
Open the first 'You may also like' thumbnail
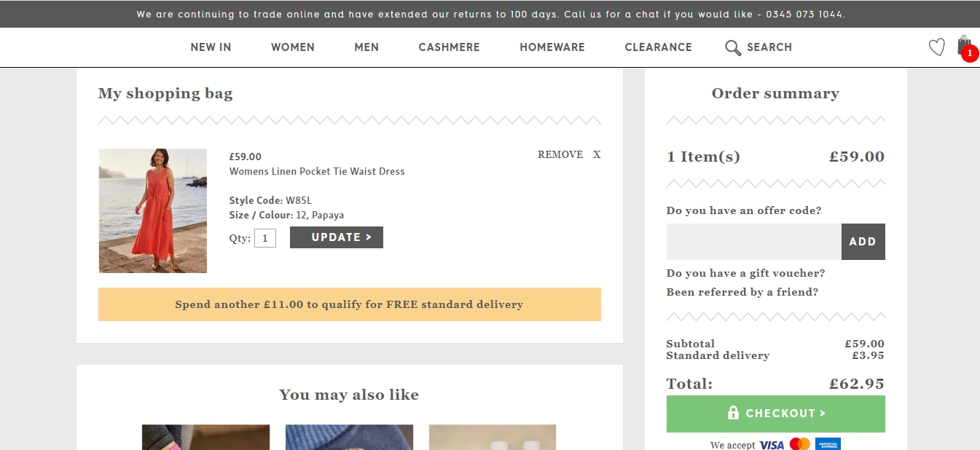pyautogui.click(x=205, y=437)
